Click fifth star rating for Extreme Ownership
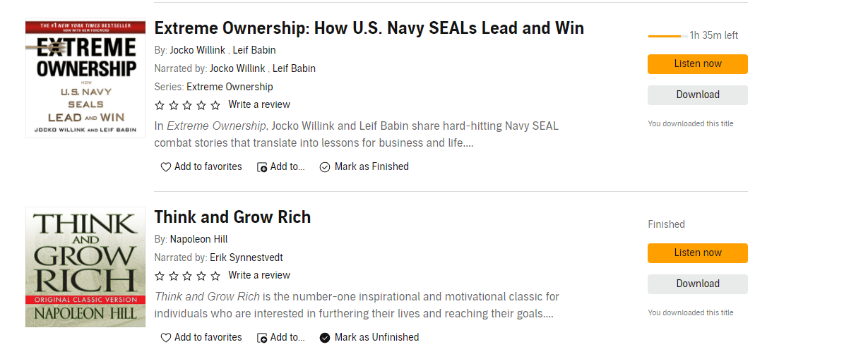Screen dimensions: 868x359 (216, 105)
